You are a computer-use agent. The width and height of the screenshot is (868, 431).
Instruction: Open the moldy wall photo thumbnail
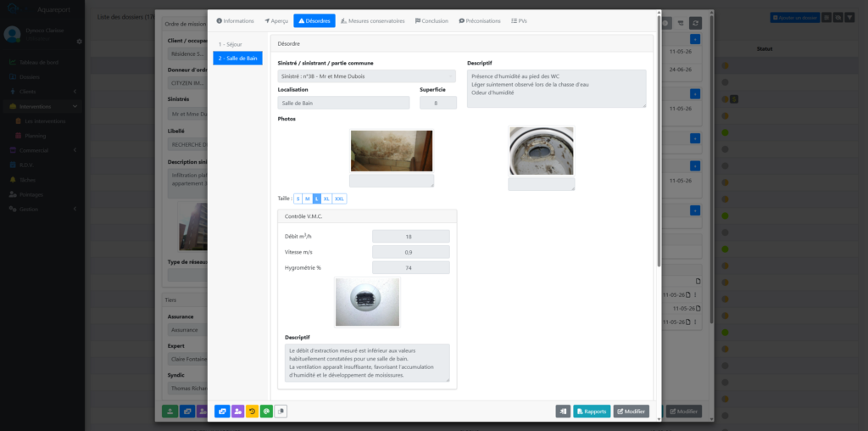(x=392, y=151)
